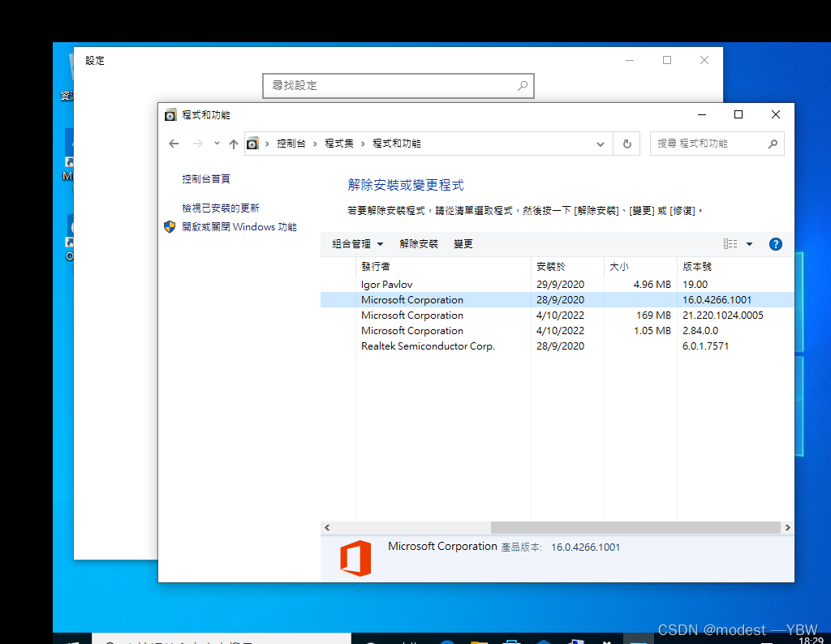Screen dimensions: 831x644
Task: Select 控制台 in the breadcrumb path
Action: (x=291, y=144)
